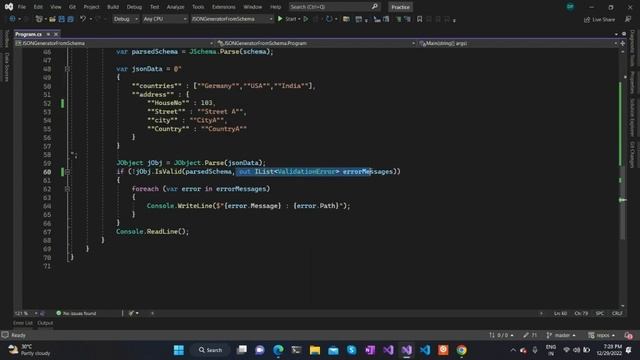Viewport: 640px width, 360px height.
Task: Click the Ln 60 line number indicator
Action: (x=560, y=313)
